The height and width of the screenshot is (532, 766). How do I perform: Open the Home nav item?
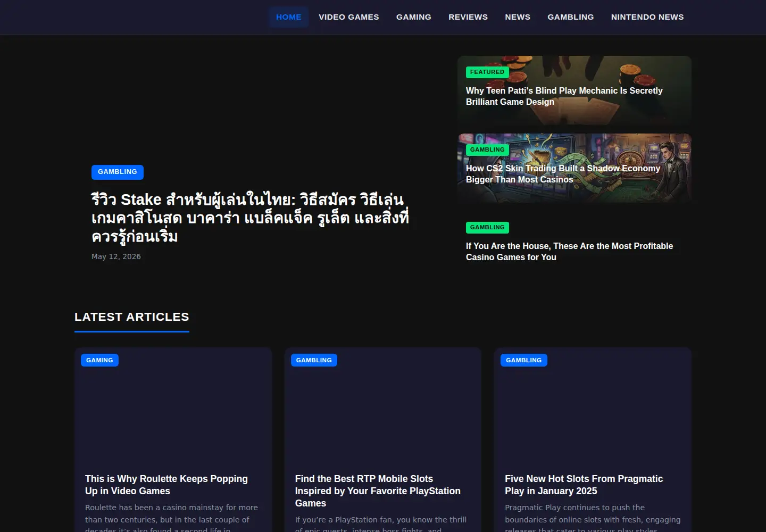[288, 17]
